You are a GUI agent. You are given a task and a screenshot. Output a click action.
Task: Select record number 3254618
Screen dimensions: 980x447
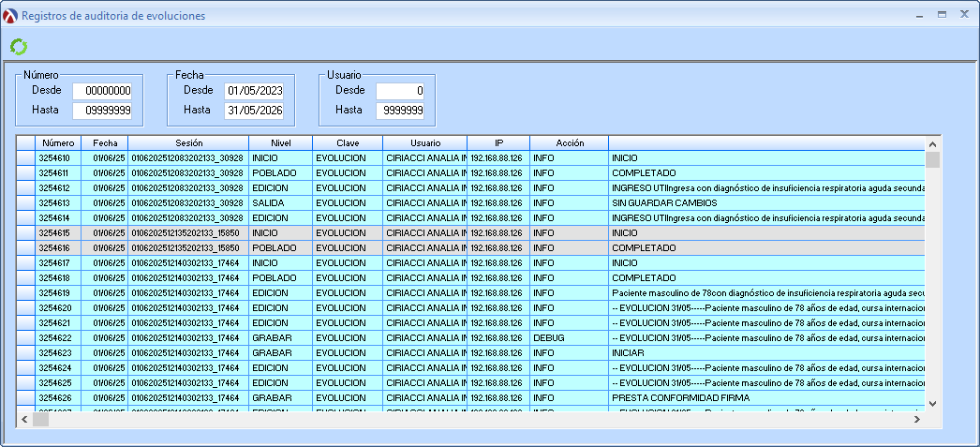(470, 278)
